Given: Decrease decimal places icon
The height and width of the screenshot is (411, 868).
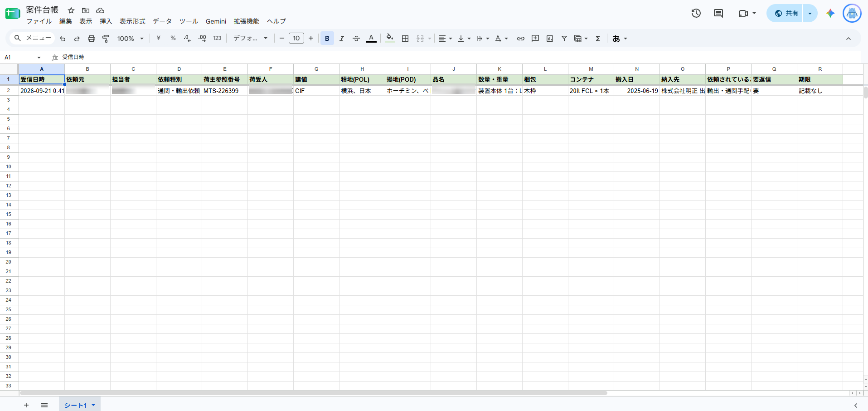Looking at the screenshot, I should (x=188, y=39).
